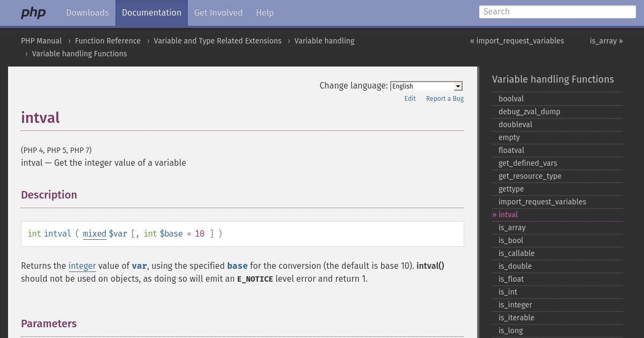Open Function Reference breadcrumb
This screenshot has width=644, height=338.
(x=108, y=41)
